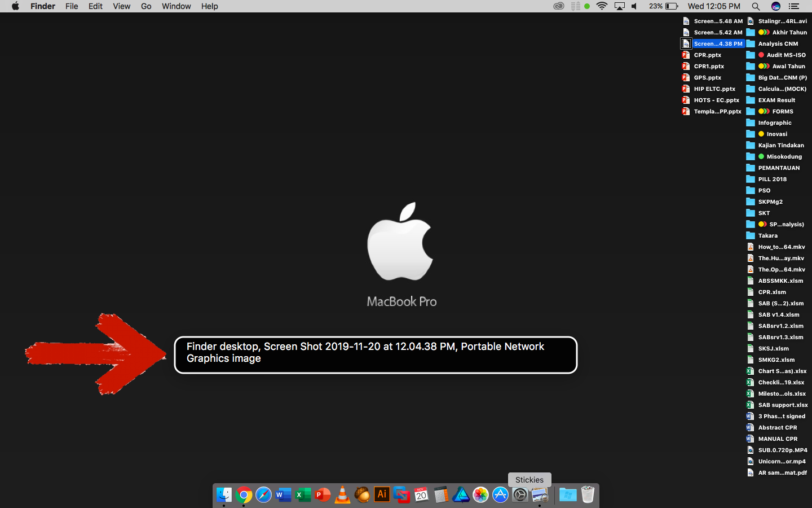The height and width of the screenshot is (508, 812).
Task: Open the Help menu
Action: click(x=209, y=6)
